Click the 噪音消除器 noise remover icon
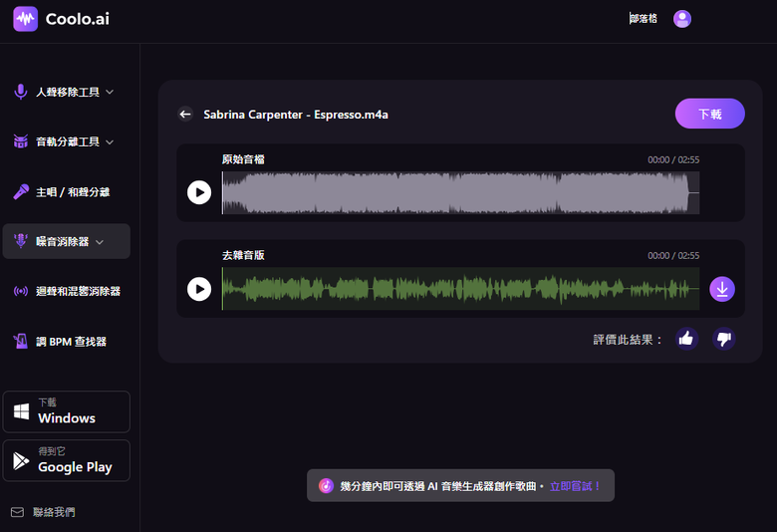 coord(20,241)
